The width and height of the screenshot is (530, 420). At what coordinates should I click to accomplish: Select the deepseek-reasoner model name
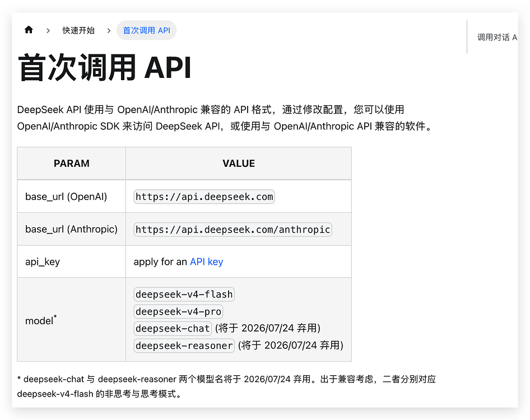pos(184,346)
